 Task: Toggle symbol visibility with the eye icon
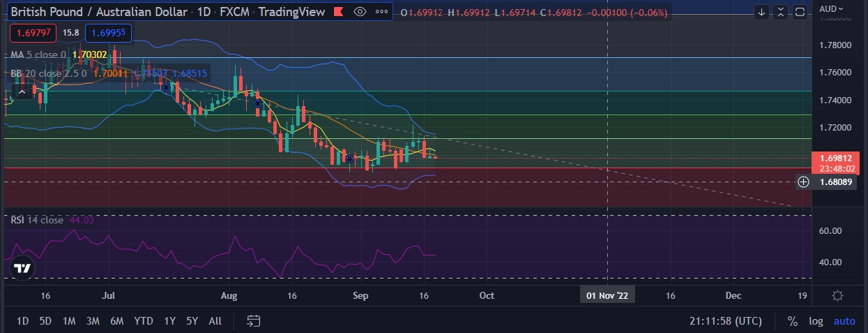(x=360, y=12)
